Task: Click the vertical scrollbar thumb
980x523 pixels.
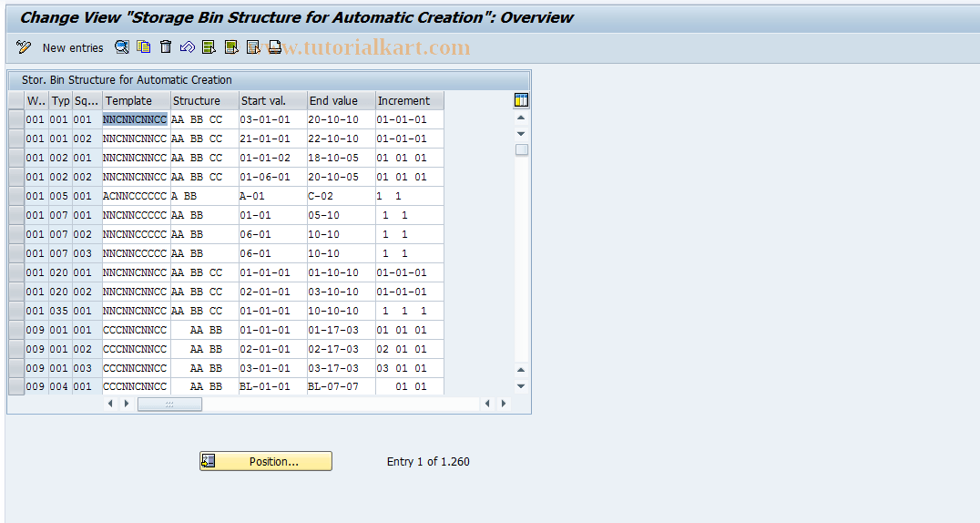Action: pyautogui.click(x=521, y=149)
